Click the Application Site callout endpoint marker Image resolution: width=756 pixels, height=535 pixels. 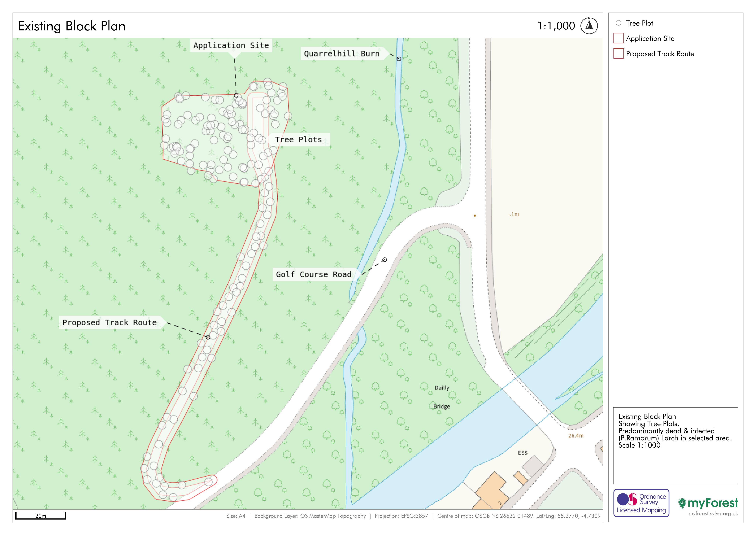point(236,95)
